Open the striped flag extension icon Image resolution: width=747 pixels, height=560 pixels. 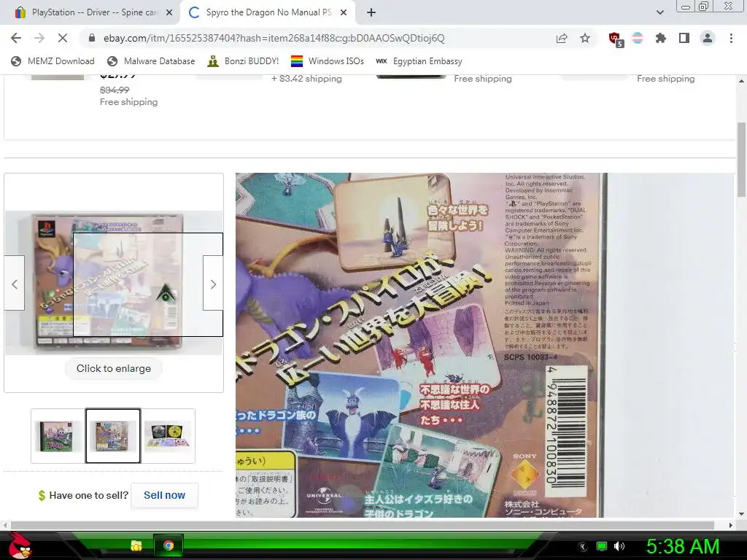638,38
